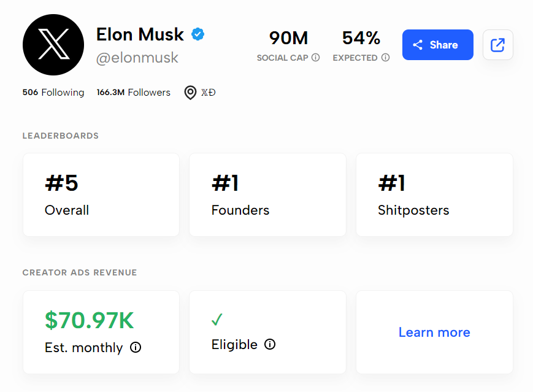
Task: Click the 166.3M Followers count
Action: pyautogui.click(x=133, y=93)
